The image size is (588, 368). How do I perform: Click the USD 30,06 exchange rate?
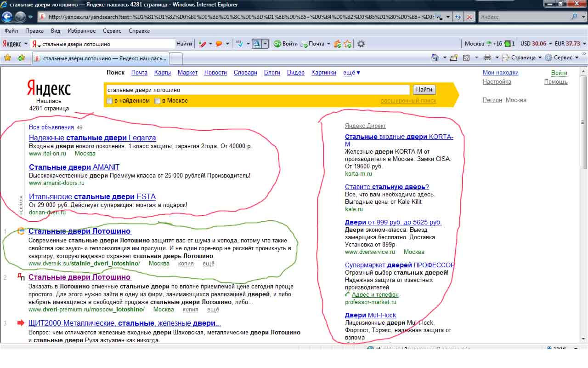tap(533, 44)
